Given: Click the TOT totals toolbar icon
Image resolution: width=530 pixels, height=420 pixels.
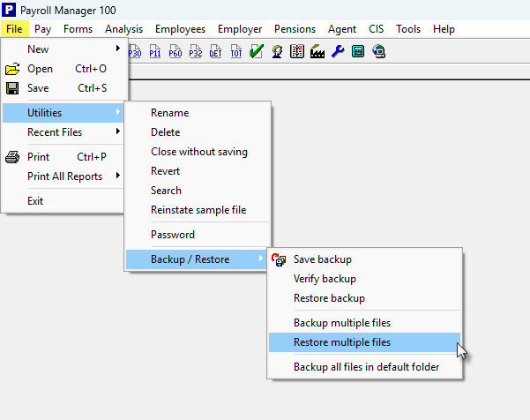Looking at the screenshot, I should 236,51.
